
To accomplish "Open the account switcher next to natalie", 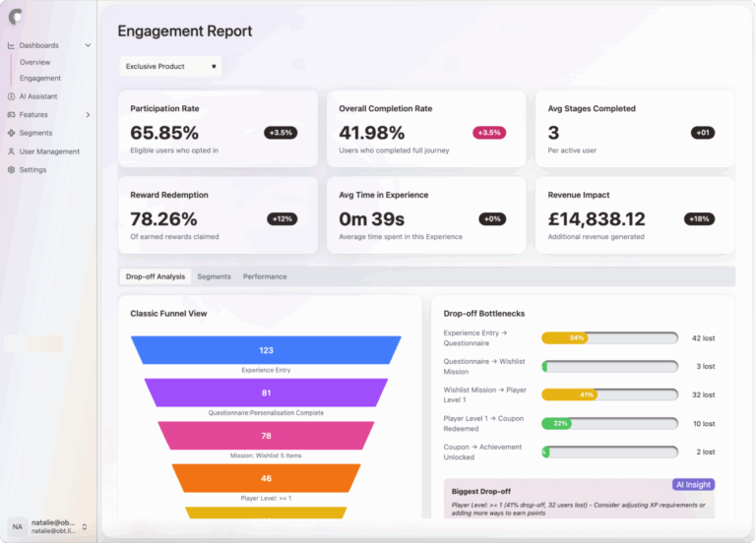I will point(84,527).
